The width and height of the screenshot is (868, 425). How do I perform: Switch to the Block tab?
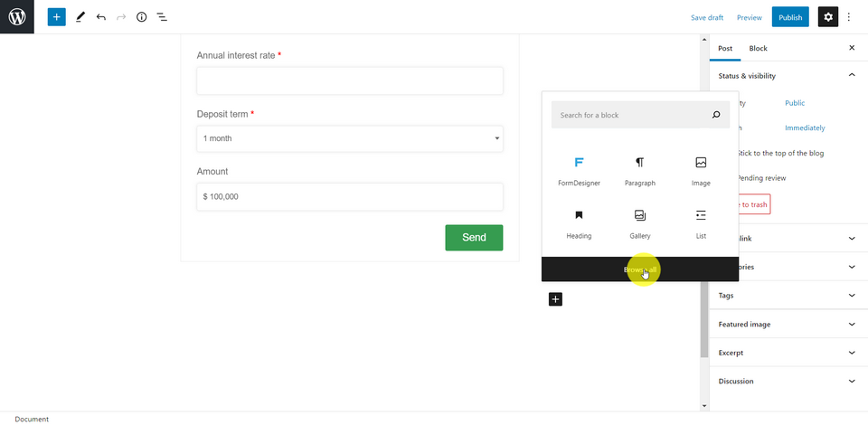pos(758,48)
